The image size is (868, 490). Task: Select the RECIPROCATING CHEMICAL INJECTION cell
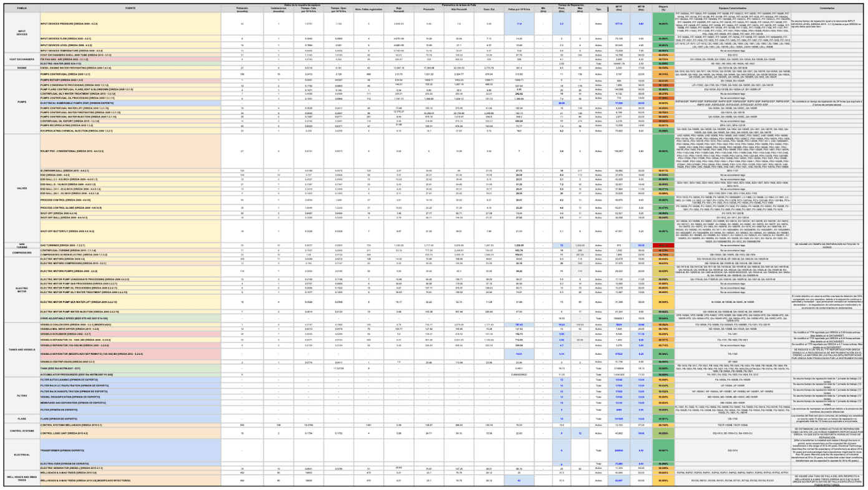tap(130, 131)
